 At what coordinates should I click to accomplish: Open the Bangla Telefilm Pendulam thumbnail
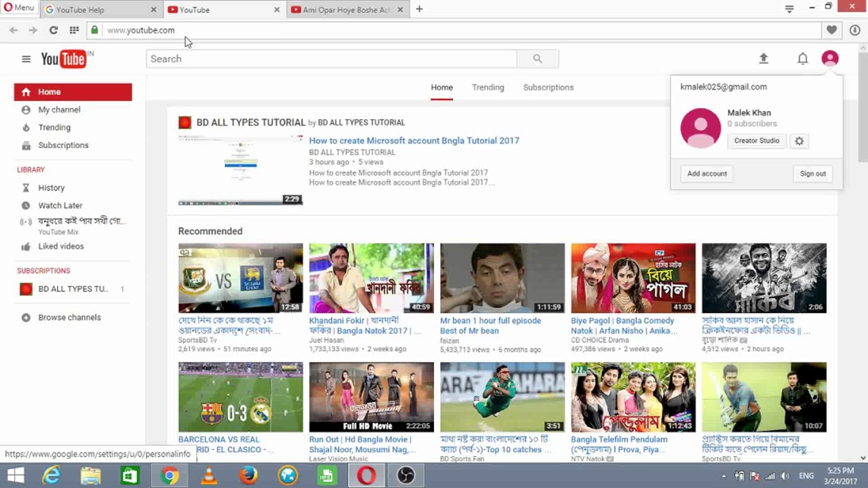click(x=633, y=397)
